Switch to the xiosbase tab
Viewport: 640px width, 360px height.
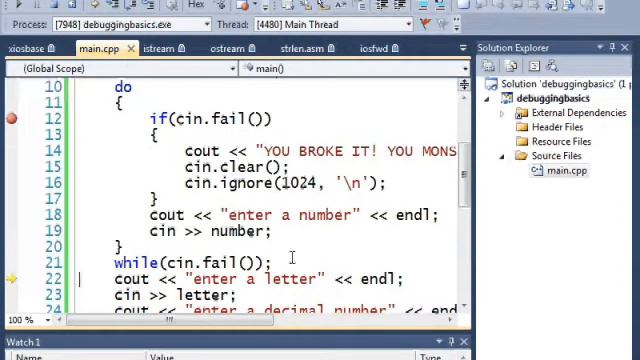[31, 49]
